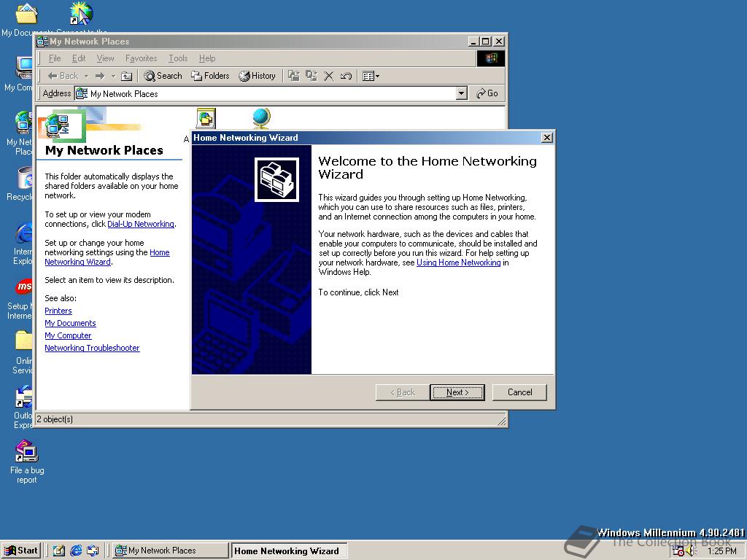Image resolution: width=747 pixels, height=560 pixels.
Task: Open the Networking Troubleshooter link
Action: pyautogui.click(x=92, y=348)
